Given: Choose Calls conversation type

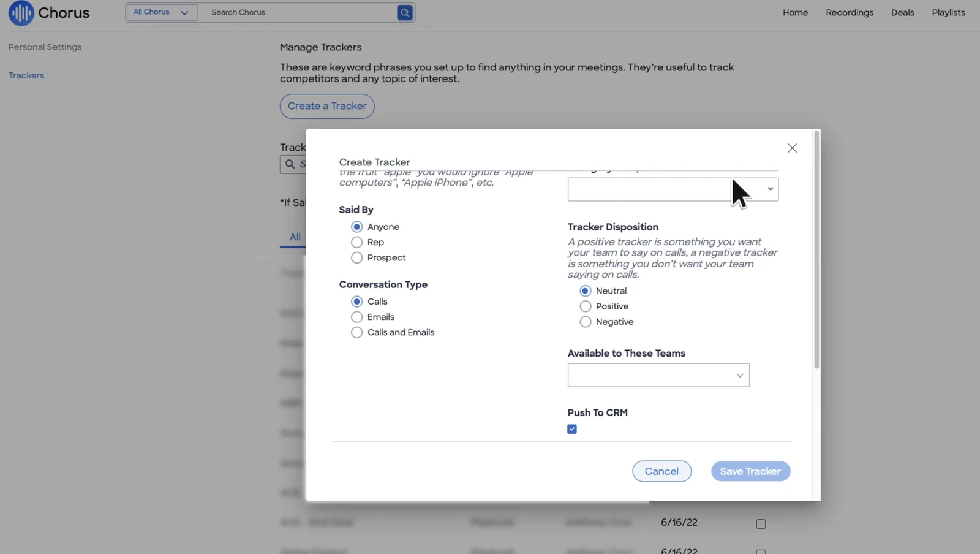Looking at the screenshot, I should [356, 302].
